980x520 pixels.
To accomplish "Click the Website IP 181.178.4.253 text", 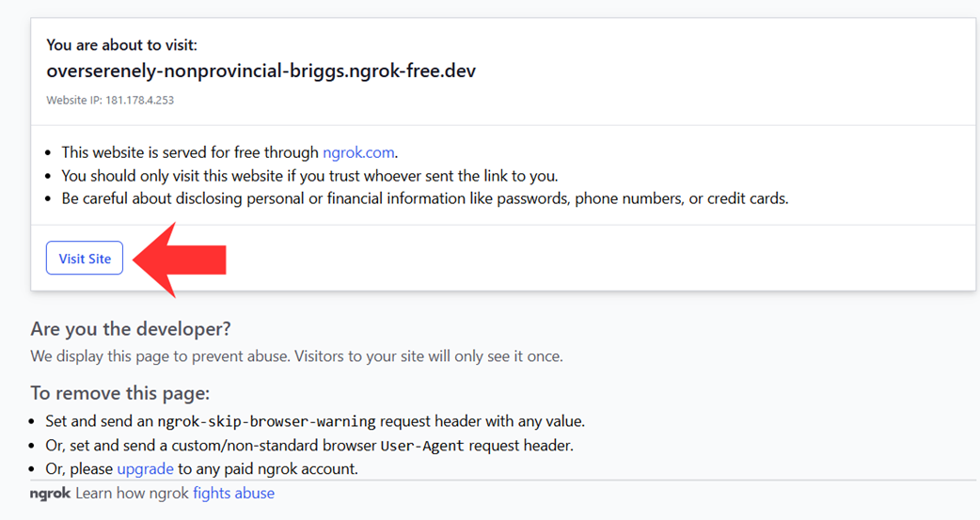I will [x=110, y=100].
